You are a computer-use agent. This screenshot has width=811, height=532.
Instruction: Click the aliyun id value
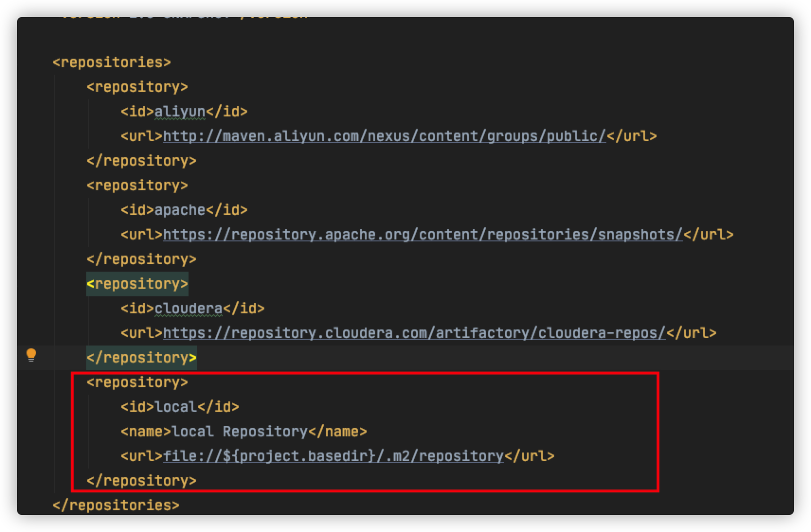(180, 112)
